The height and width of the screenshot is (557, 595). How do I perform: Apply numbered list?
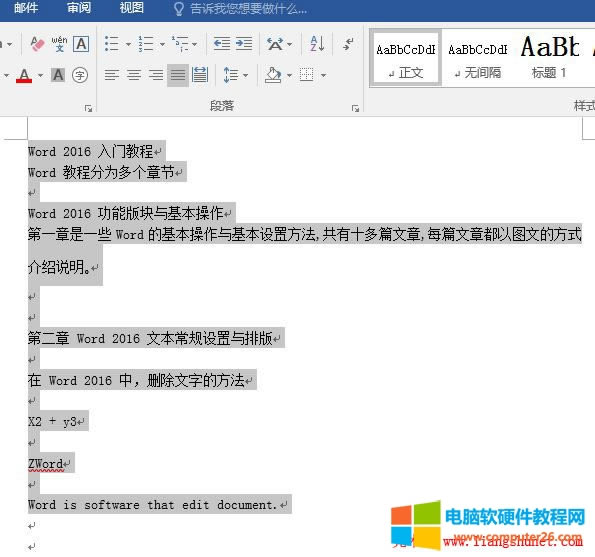[x=146, y=44]
